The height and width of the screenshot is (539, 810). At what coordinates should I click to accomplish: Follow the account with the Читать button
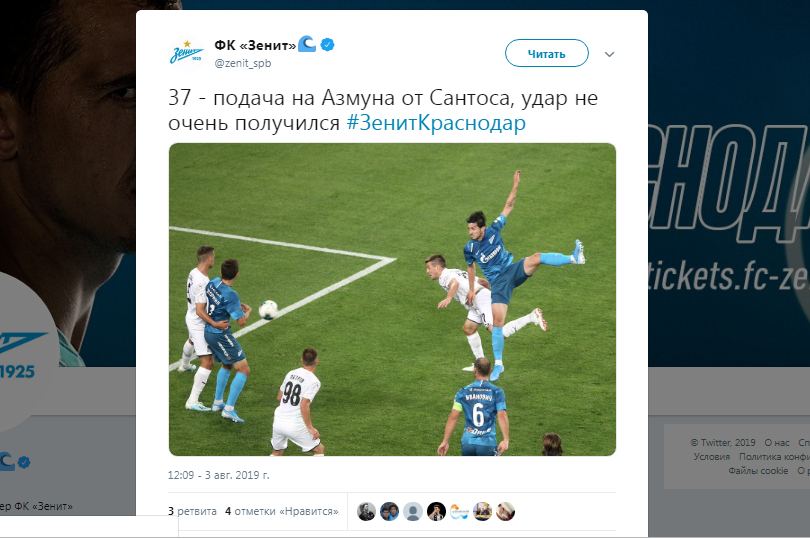547,53
